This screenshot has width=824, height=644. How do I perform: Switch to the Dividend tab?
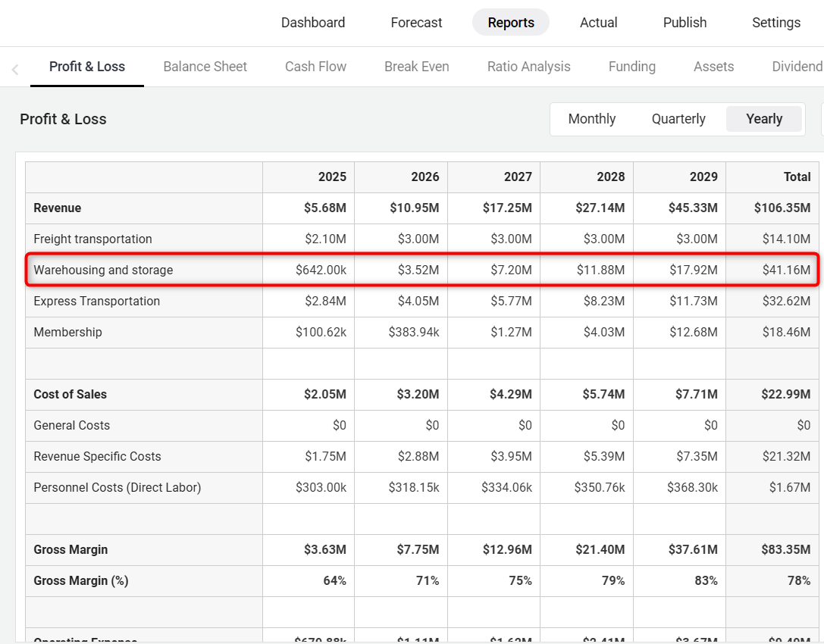[797, 67]
